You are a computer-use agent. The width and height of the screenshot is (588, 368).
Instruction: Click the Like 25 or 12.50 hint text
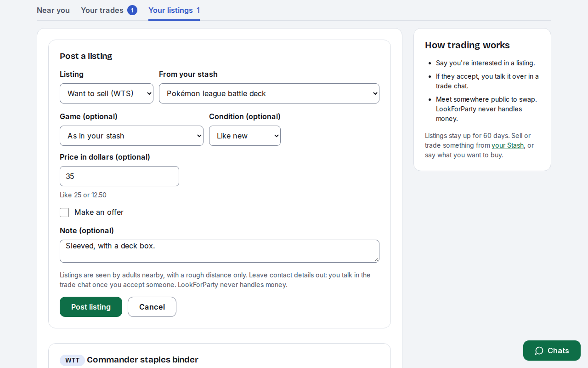[83, 195]
